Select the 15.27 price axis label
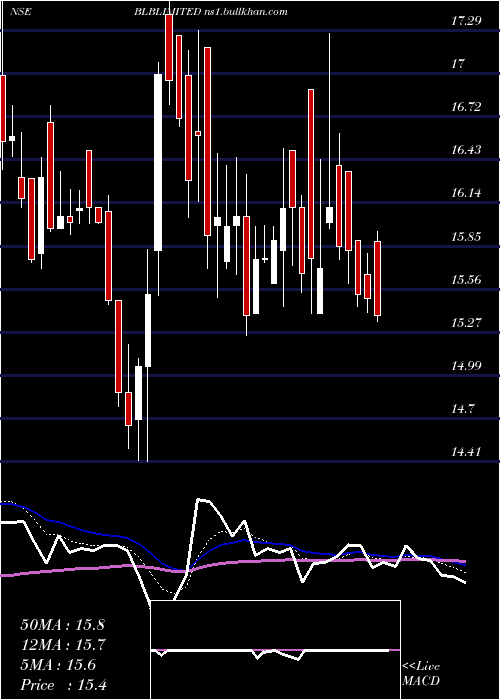This screenshot has width=500, height=700. [466, 322]
